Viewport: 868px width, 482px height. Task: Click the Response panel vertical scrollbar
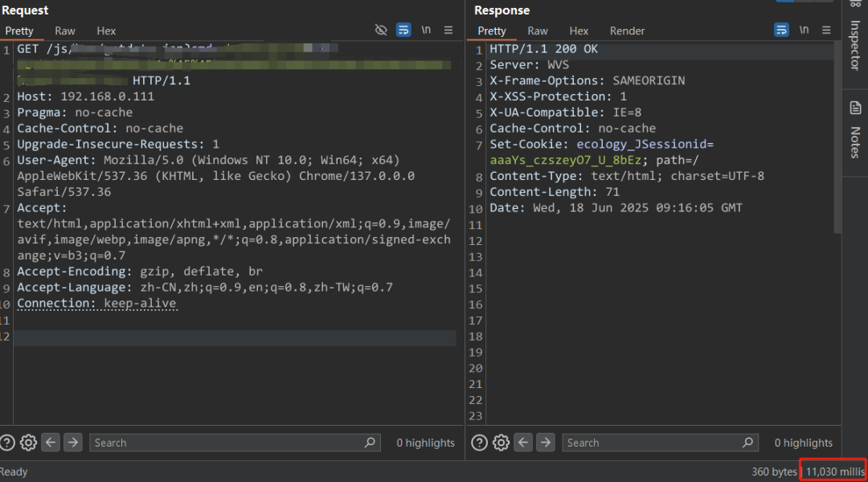837,138
